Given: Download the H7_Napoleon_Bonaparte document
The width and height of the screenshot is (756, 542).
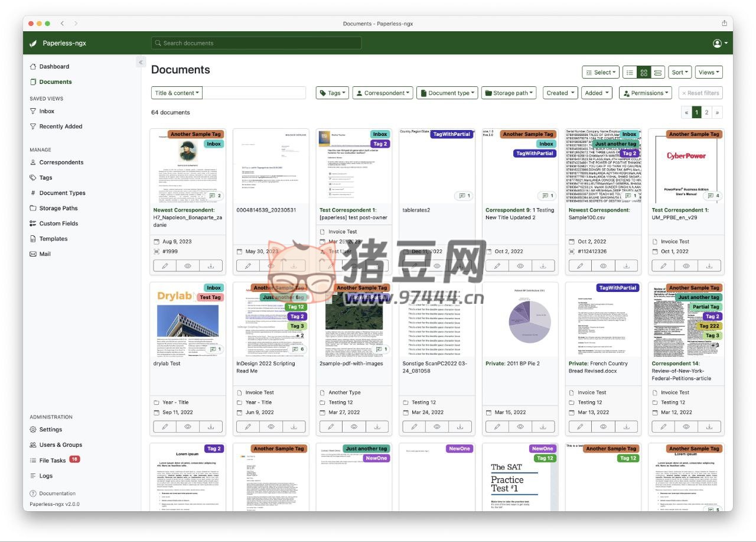Looking at the screenshot, I should [x=211, y=266].
